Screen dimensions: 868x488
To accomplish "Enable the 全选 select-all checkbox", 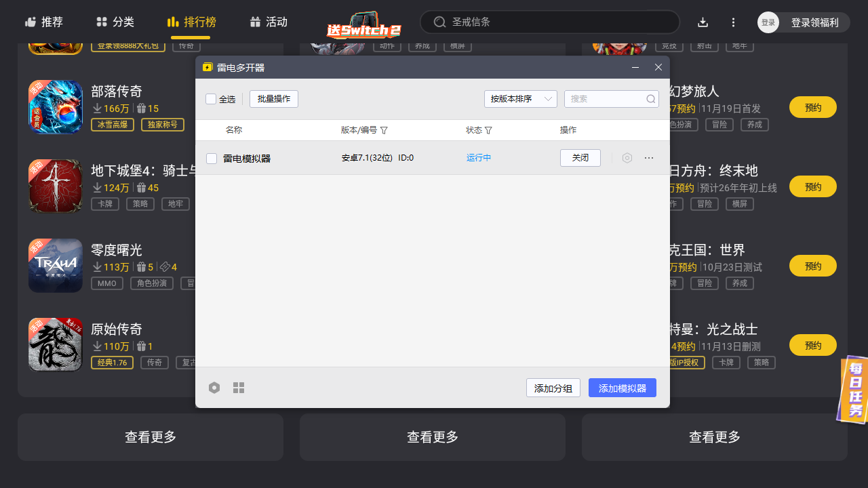I will tap(212, 98).
